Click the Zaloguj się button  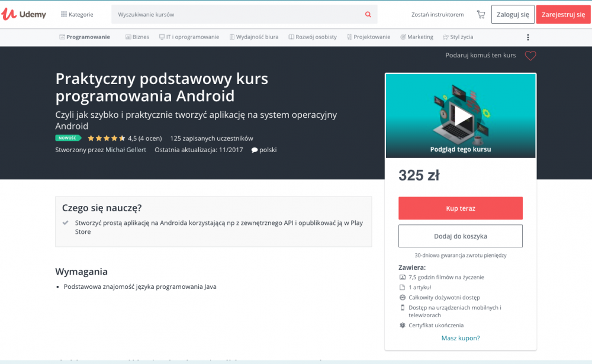click(513, 14)
